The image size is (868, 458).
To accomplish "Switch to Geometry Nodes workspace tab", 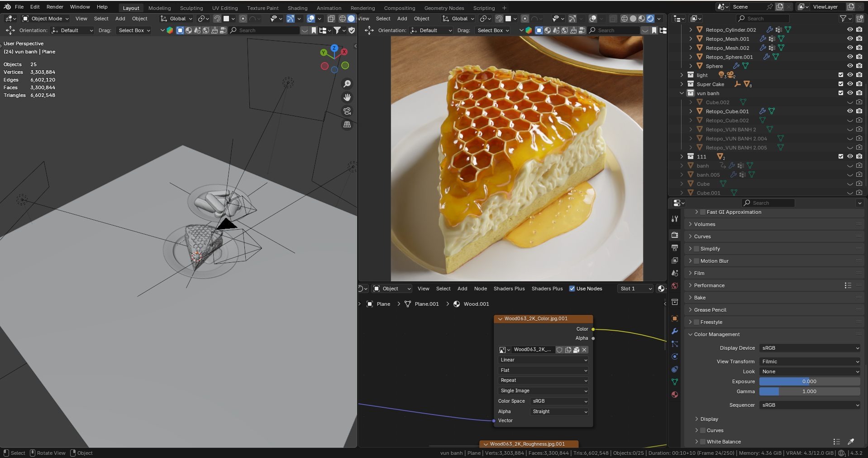I will coord(444,8).
